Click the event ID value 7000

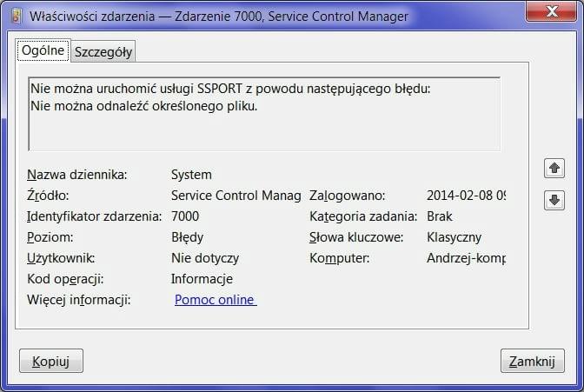coord(185,216)
